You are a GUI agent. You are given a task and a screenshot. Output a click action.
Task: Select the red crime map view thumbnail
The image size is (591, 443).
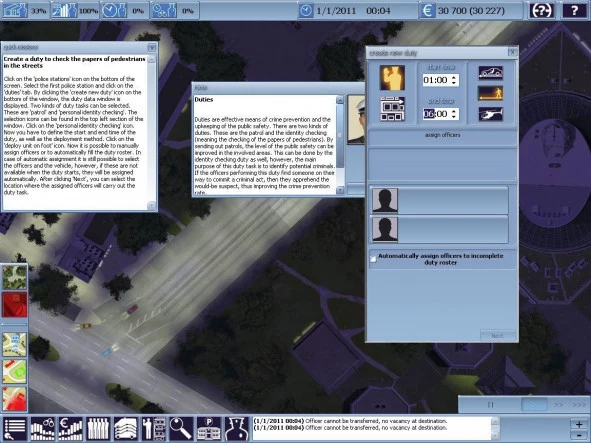click(x=15, y=305)
